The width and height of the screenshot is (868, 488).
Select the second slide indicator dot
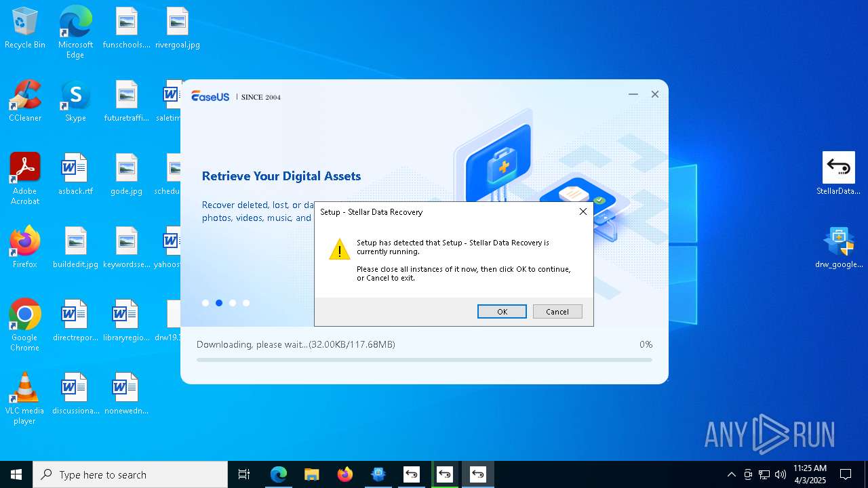(x=219, y=303)
